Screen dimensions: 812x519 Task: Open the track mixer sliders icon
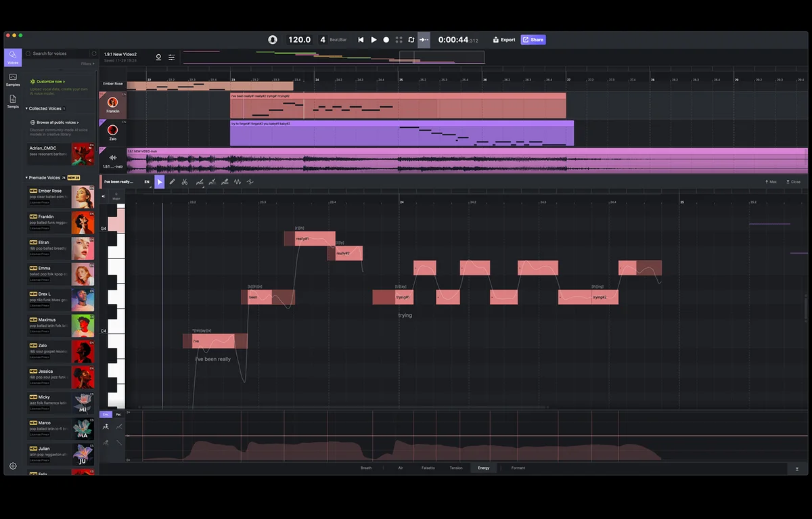point(172,58)
